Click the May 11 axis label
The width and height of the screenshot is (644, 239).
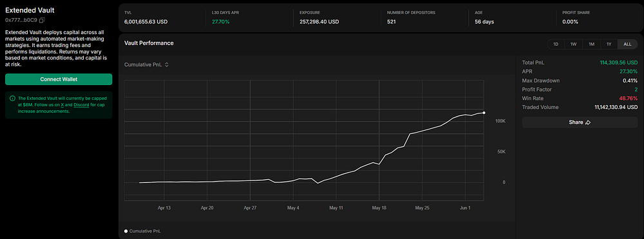click(x=336, y=208)
